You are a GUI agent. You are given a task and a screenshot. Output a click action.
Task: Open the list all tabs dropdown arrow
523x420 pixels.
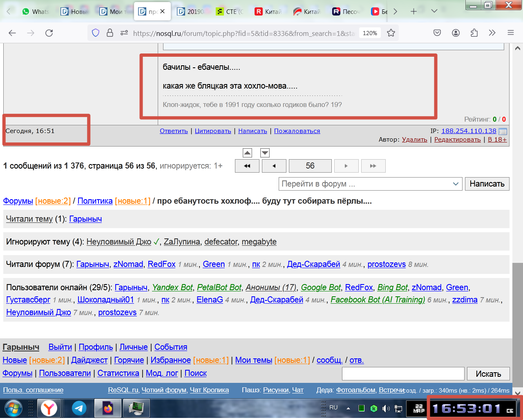click(x=434, y=11)
